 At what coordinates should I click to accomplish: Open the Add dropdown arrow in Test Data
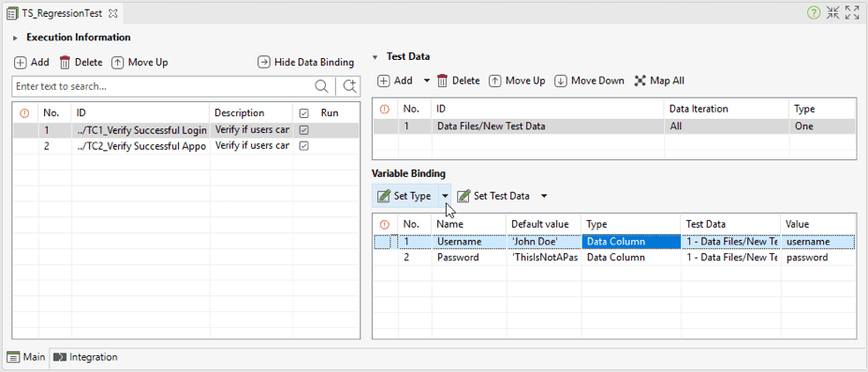tap(426, 81)
